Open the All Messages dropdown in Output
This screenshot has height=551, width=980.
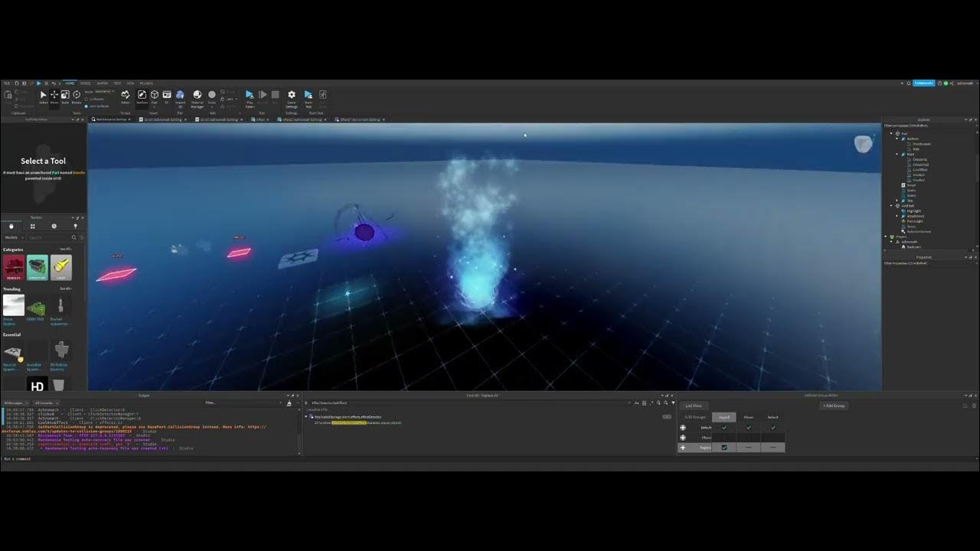(x=15, y=403)
